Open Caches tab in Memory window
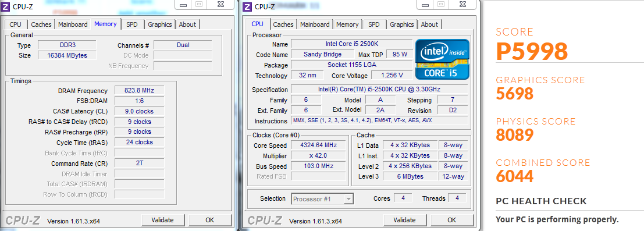 (41, 24)
